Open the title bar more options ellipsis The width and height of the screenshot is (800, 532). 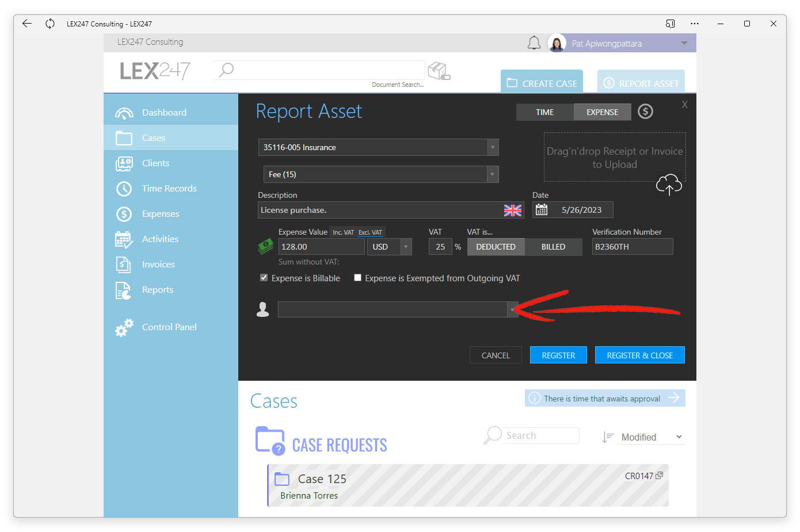tap(695, 24)
